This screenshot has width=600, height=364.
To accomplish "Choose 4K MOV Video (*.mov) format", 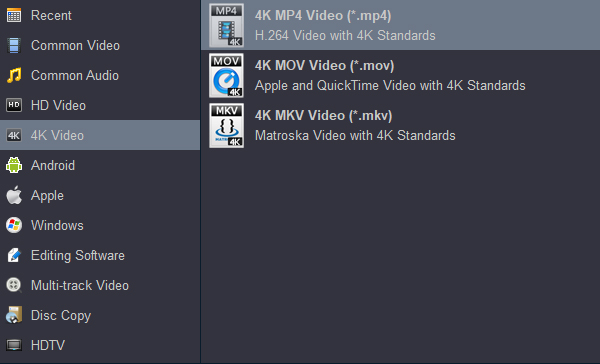I will click(x=400, y=75).
